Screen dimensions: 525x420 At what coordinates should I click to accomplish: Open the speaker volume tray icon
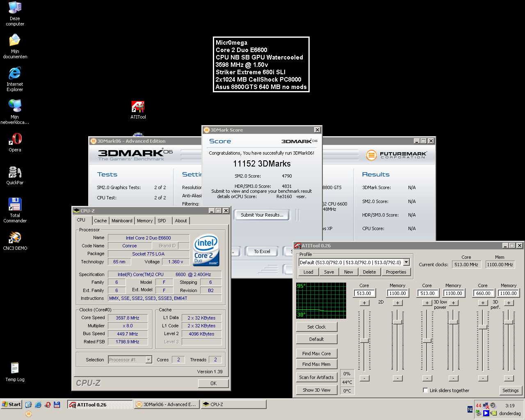[493, 406]
